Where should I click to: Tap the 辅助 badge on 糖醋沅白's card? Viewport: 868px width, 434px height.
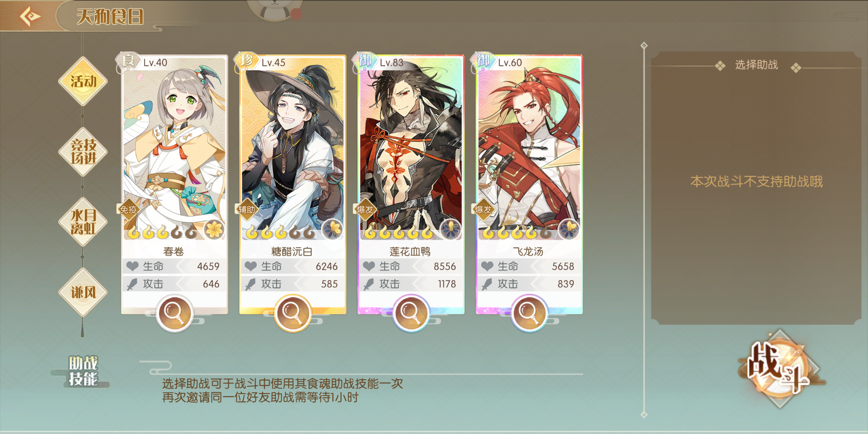click(247, 209)
